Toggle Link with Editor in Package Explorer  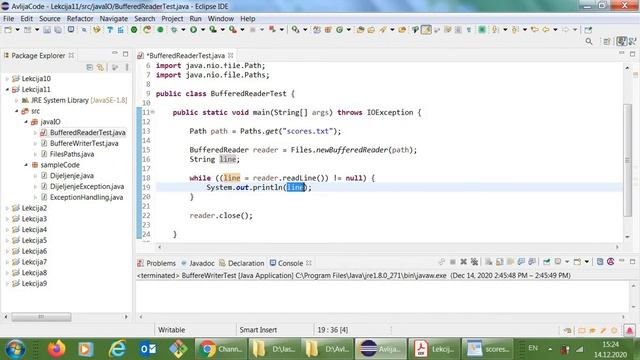coord(100,67)
